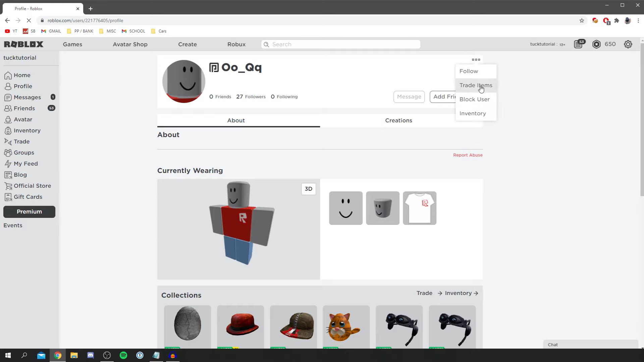Click the search magnifier icon
This screenshot has height=362, width=644.
[266, 44]
